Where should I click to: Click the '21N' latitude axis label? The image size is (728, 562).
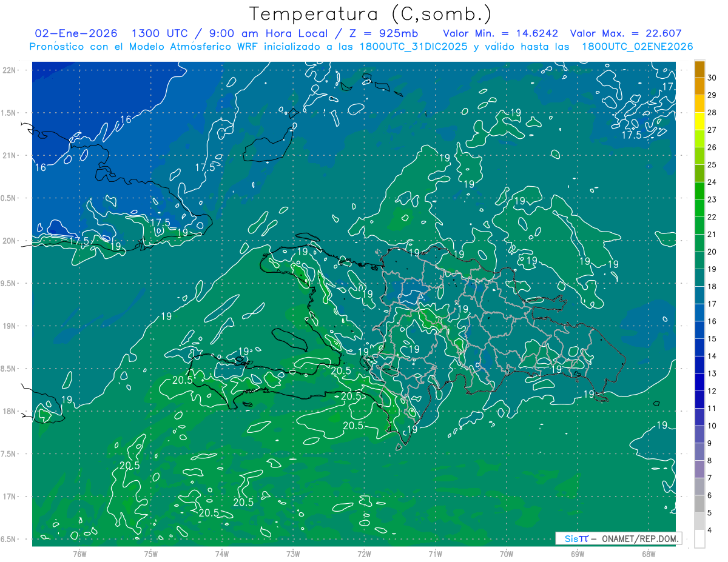10,156
